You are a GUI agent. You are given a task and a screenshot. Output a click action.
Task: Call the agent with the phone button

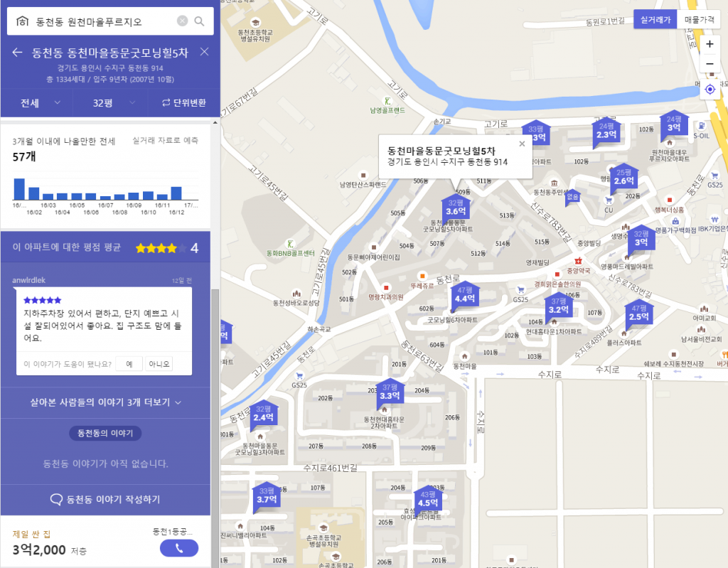(179, 548)
